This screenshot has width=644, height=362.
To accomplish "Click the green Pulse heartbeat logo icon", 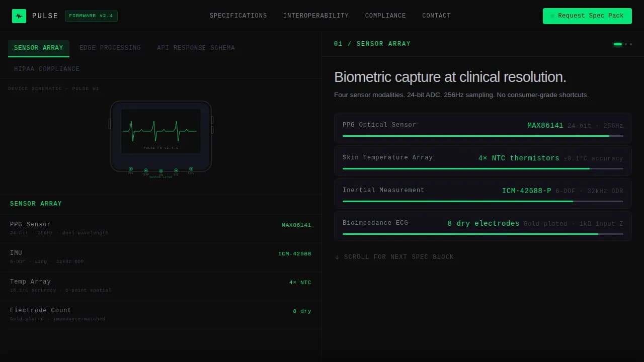I will [19, 16].
